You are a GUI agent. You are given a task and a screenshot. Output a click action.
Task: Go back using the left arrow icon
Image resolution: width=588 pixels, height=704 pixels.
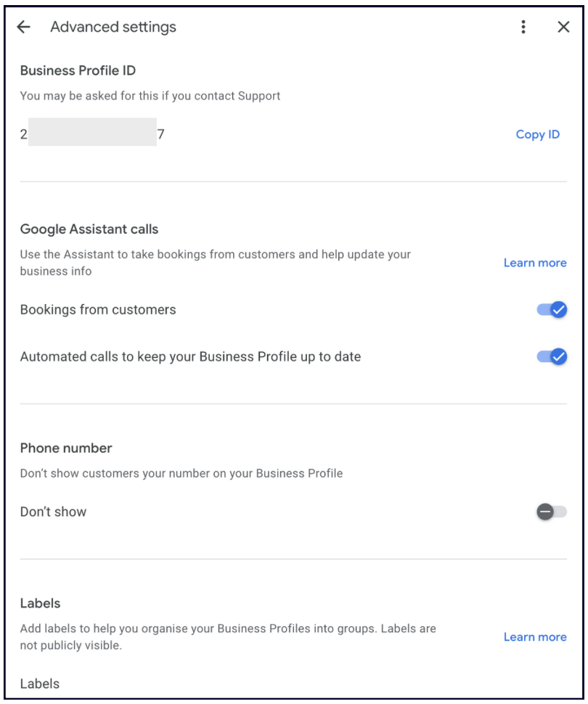24,27
